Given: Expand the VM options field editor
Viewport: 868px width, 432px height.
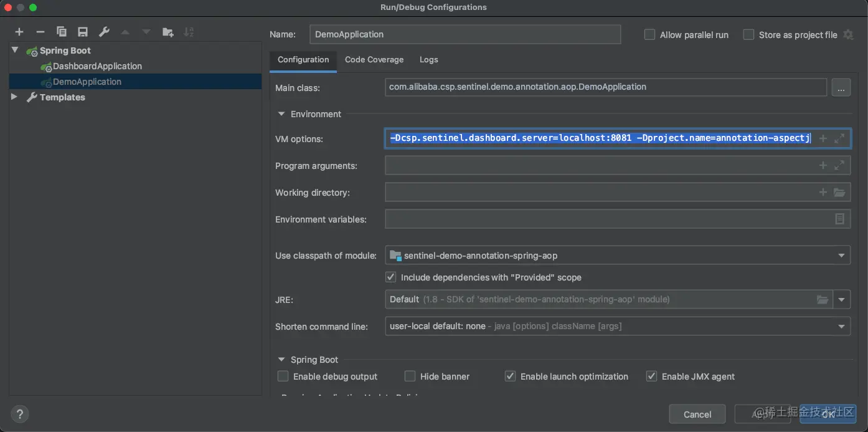Looking at the screenshot, I should tap(839, 138).
